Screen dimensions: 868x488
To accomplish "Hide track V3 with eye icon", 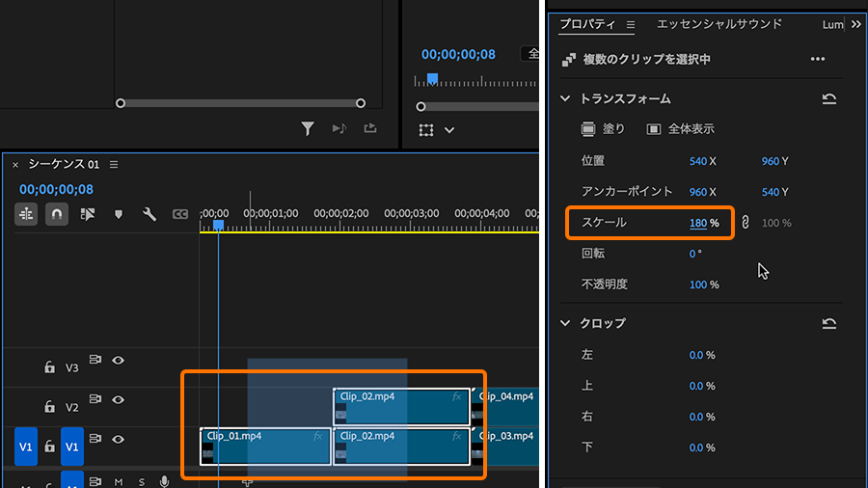I will coord(118,360).
